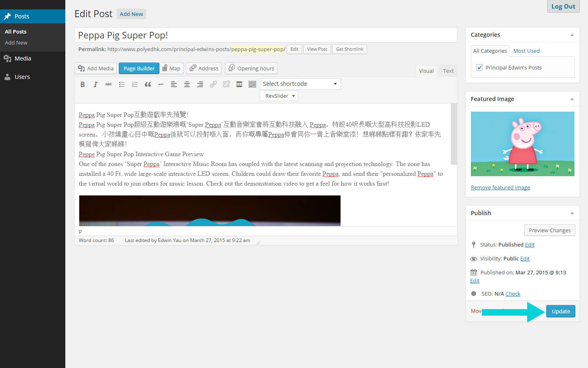
Task: Align text left
Action: [x=174, y=84]
